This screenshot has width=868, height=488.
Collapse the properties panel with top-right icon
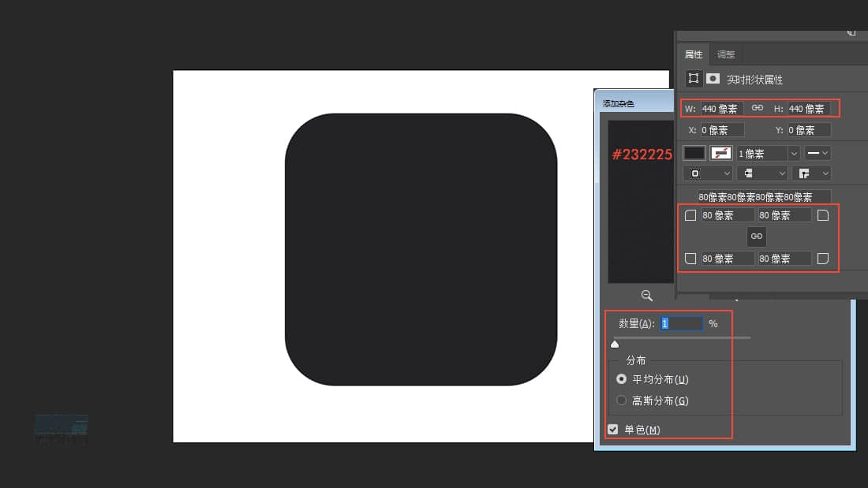[x=851, y=33]
